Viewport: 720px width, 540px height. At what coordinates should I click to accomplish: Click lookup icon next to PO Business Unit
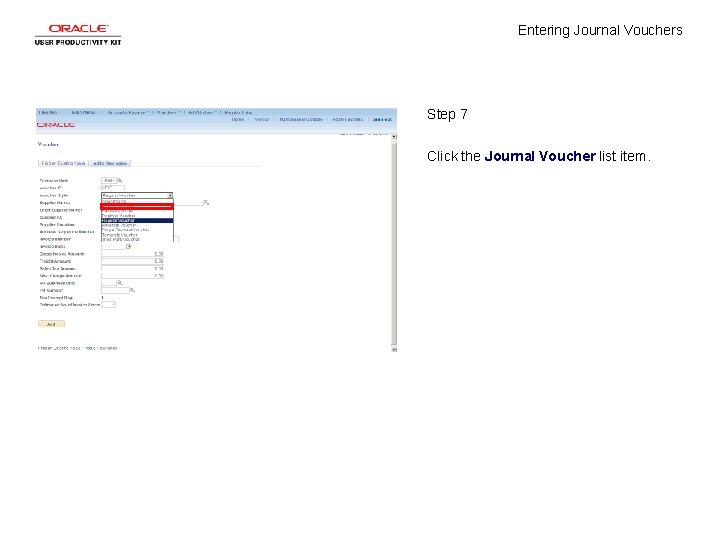point(119,282)
